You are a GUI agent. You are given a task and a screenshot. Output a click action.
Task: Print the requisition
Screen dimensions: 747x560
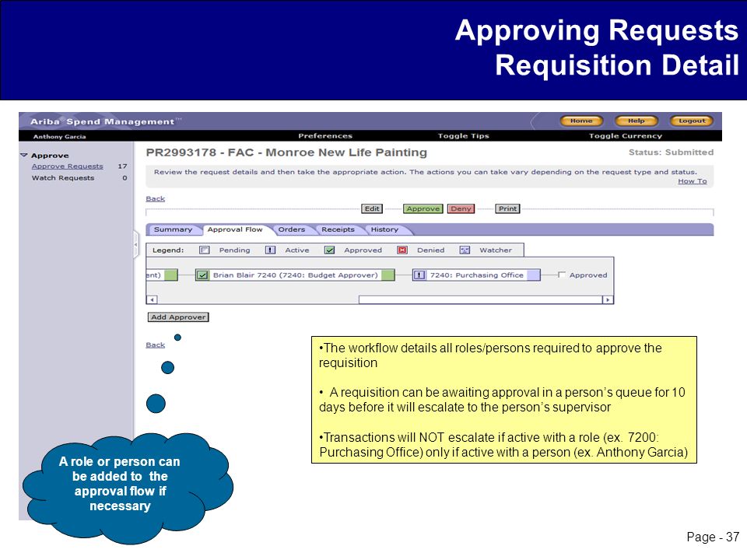coord(507,208)
